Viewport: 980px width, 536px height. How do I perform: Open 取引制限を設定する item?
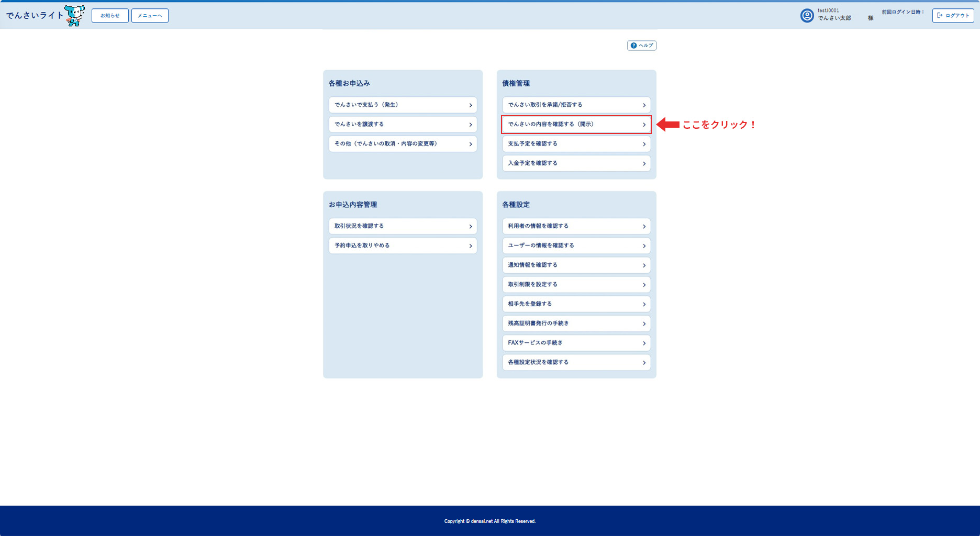[x=576, y=284]
